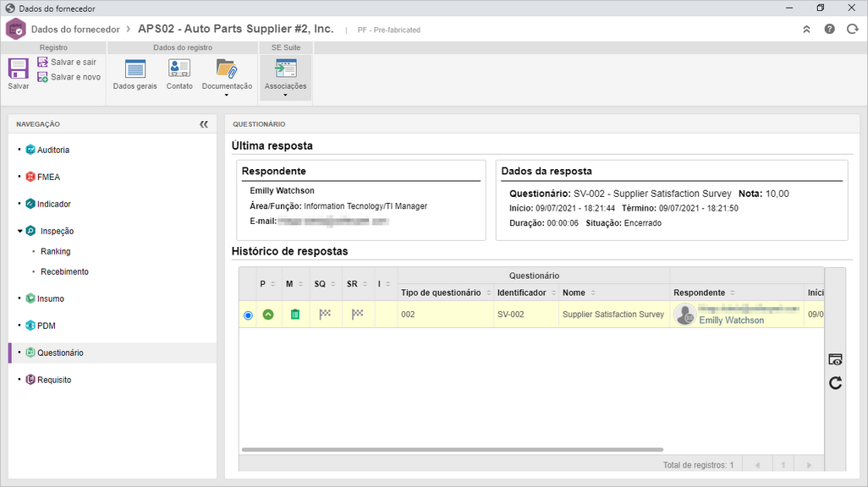The height and width of the screenshot is (487, 868).
Task: Go to the previous page of records
Action: pyautogui.click(x=757, y=465)
